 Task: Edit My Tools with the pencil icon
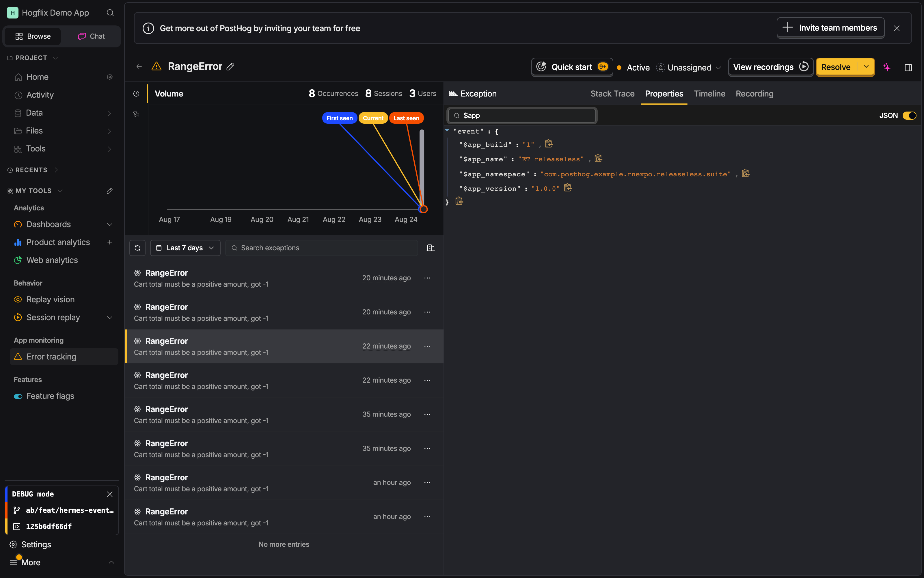point(110,190)
